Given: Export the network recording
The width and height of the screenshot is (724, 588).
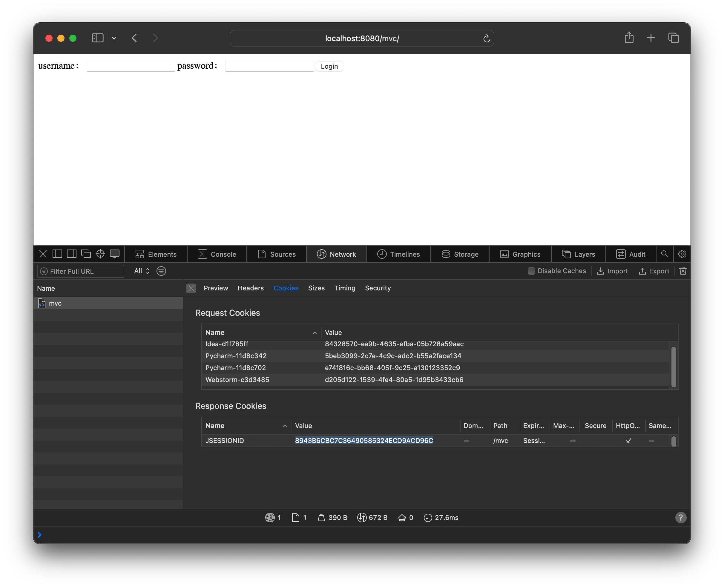Looking at the screenshot, I should tap(654, 271).
